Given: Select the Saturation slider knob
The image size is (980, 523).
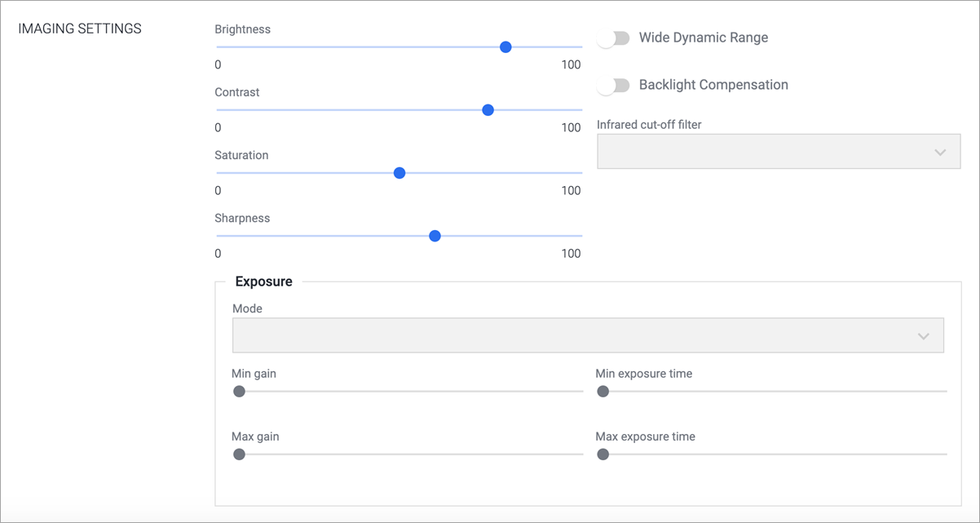Looking at the screenshot, I should pos(400,173).
